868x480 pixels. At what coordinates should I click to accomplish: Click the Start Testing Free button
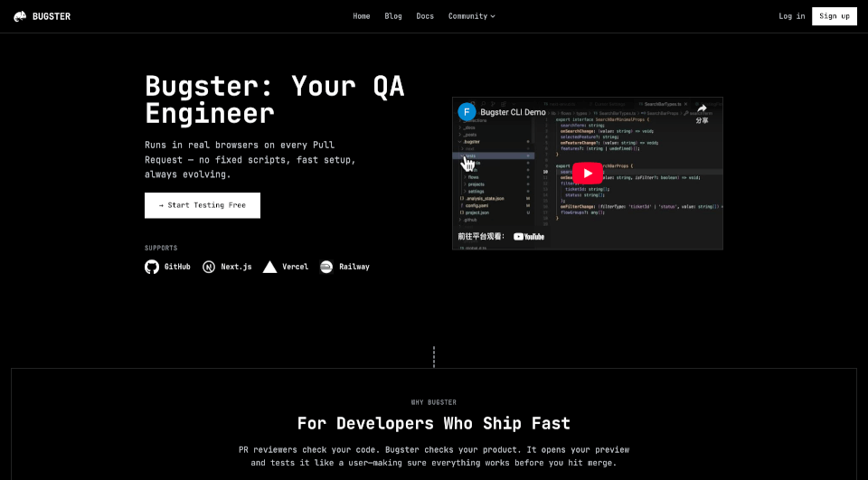click(x=203, y=205)
